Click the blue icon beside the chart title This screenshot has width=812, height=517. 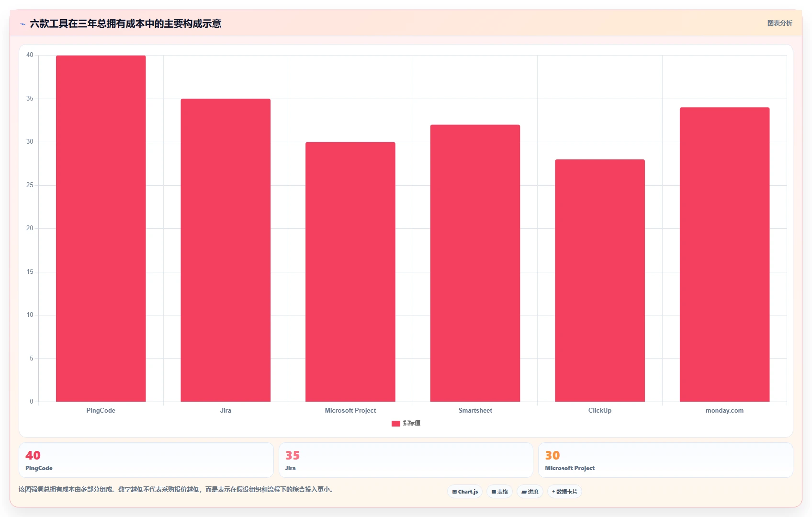pos(23,24)
